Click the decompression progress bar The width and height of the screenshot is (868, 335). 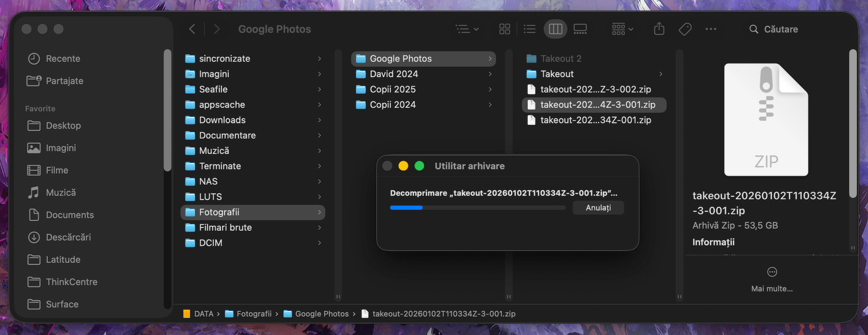click(477, 207)
